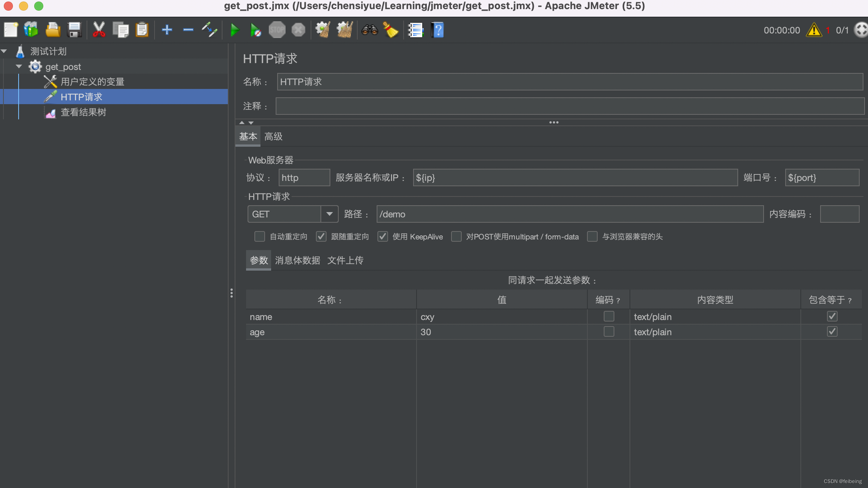
Task: Save the test plan with floppy icon
Action: coord(74,30)
